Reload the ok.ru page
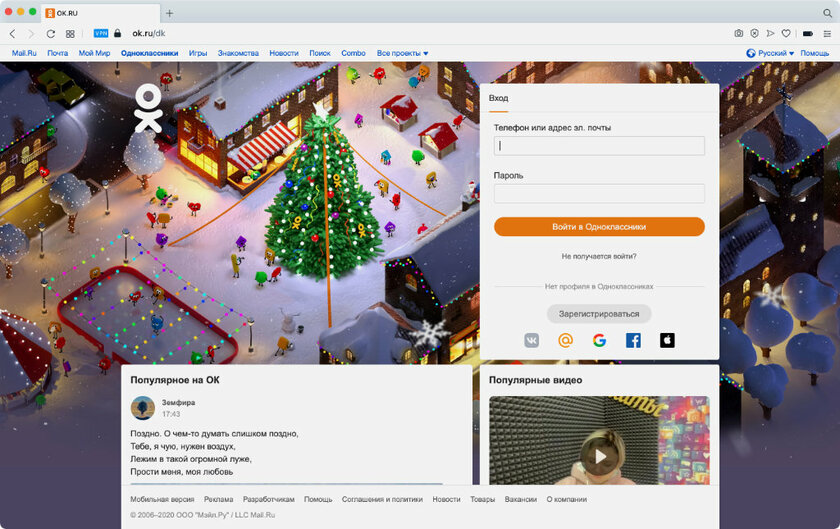The height and width of the screenshot is (529, 840). (50, 34)
